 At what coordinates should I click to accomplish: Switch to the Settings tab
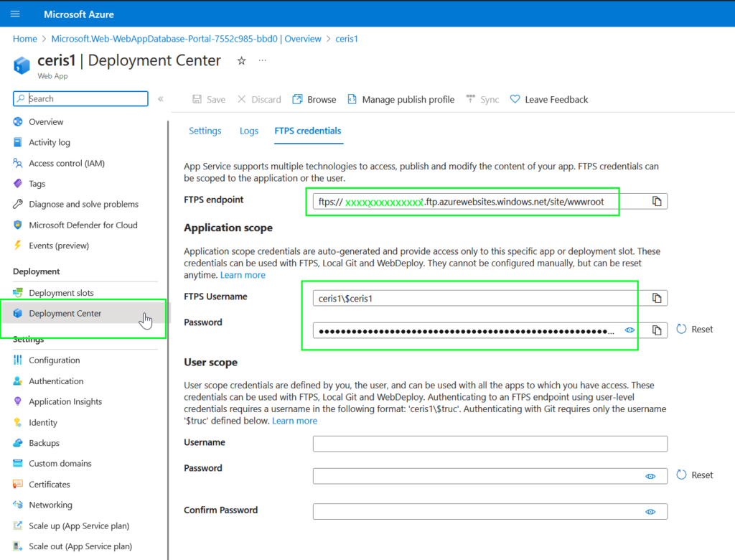205,131
